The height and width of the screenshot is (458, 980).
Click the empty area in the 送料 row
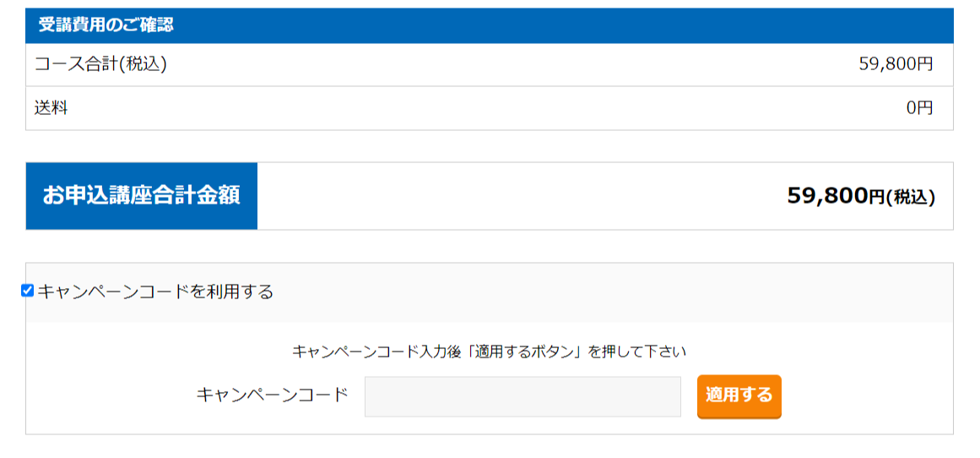(x=488, y=108)
